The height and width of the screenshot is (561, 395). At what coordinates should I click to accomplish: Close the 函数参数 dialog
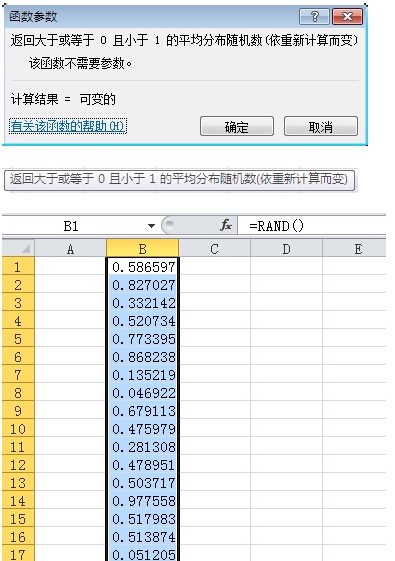click(347, 16)
